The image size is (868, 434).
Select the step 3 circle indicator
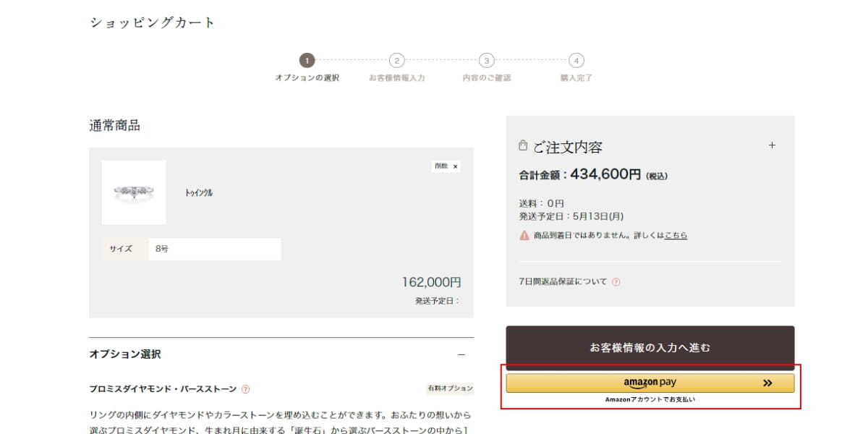(x=487, y=61)
